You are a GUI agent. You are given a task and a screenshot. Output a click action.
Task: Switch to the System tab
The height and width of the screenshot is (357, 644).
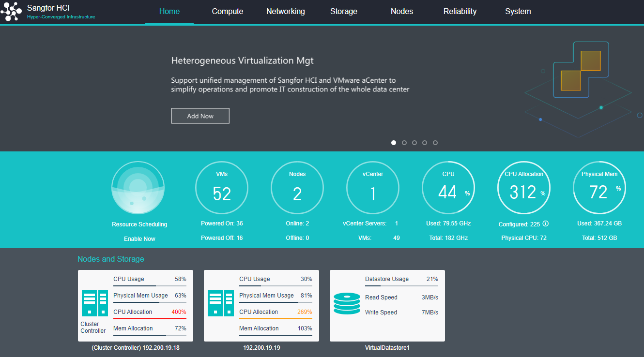tap(518, 12)
